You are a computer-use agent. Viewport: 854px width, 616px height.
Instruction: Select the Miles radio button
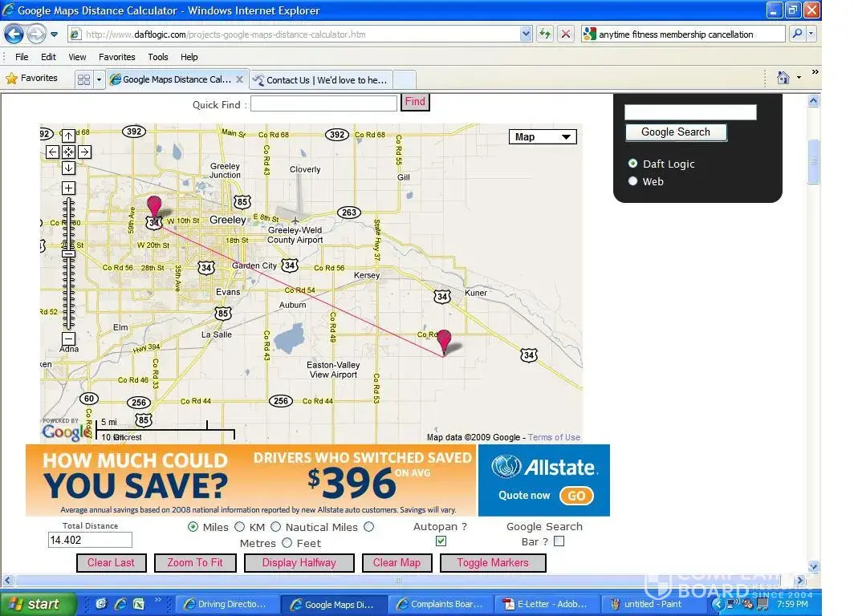(193, 527)
